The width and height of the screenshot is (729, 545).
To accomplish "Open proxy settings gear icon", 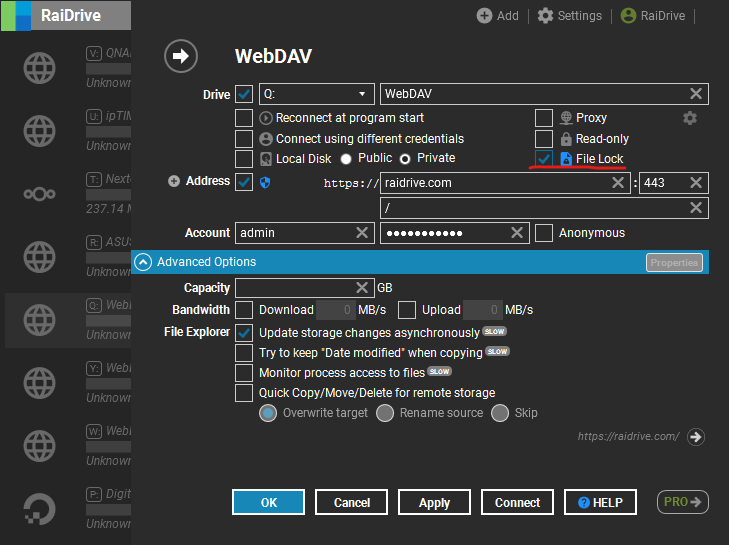I will [x=689, y=118].
